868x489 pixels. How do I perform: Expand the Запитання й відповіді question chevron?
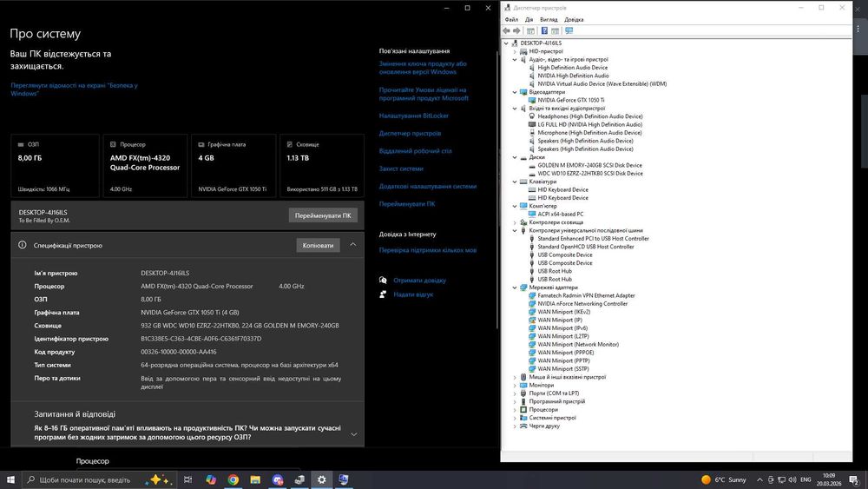(354, 434)
